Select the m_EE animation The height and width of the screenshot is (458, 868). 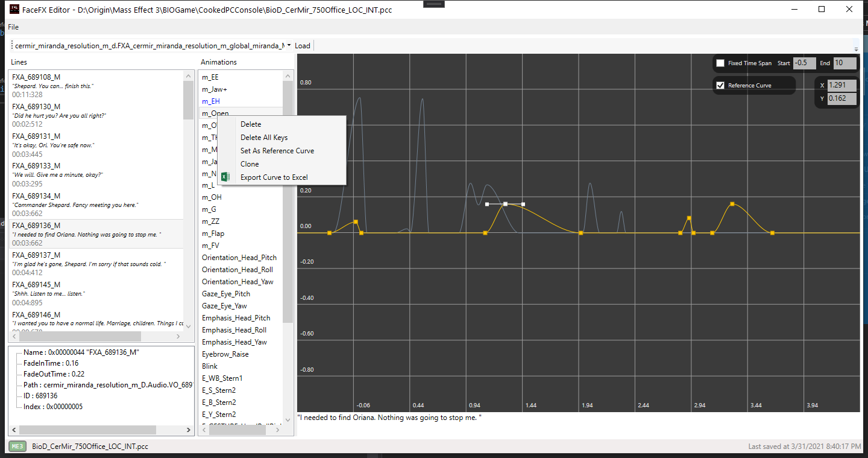pos(210,77)
